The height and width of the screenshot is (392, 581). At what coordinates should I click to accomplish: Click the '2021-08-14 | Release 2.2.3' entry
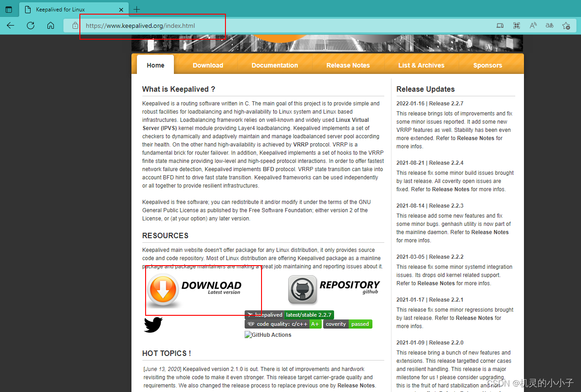tap(430, 206)
